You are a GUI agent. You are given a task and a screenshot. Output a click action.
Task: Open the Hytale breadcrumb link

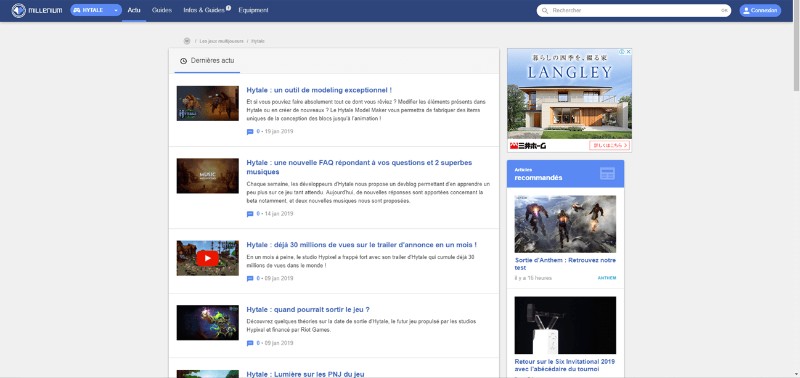pos(258,41)
